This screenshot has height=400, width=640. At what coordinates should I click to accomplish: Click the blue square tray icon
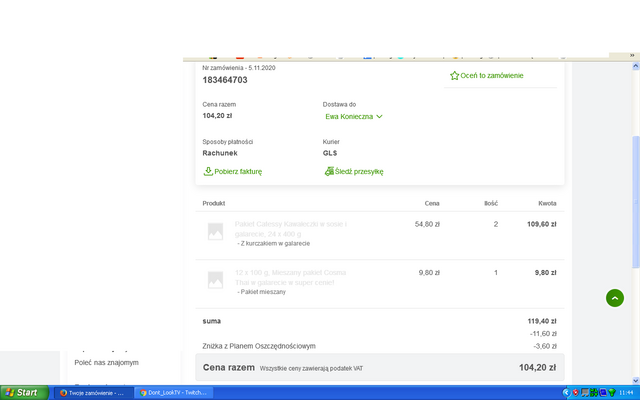[x=603, y=393]
